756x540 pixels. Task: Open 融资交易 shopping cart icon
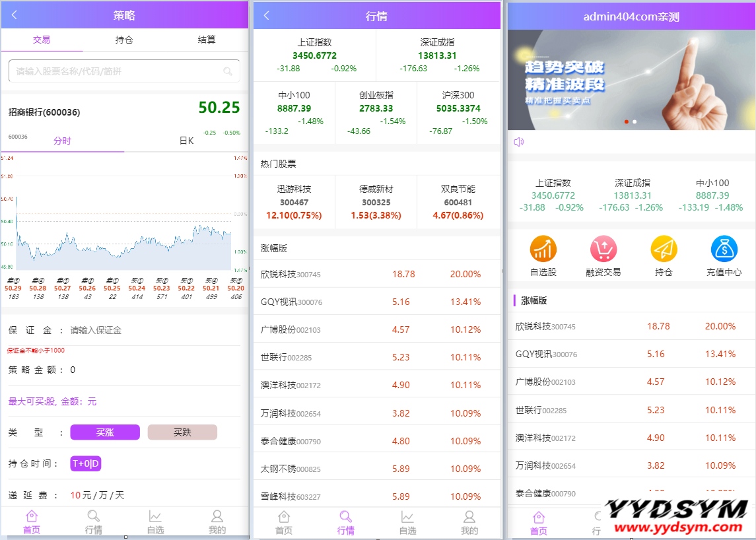point(603,250)
